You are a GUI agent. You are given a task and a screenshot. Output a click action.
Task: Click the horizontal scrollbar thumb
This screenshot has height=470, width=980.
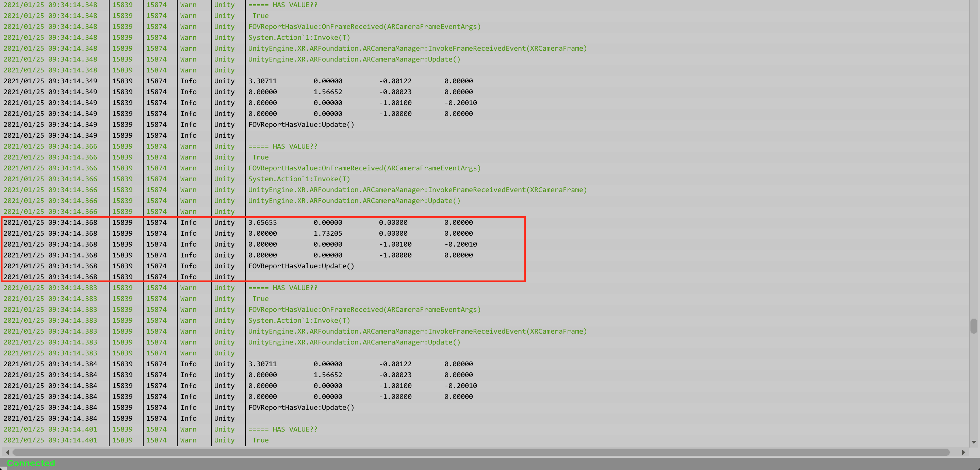481,452
